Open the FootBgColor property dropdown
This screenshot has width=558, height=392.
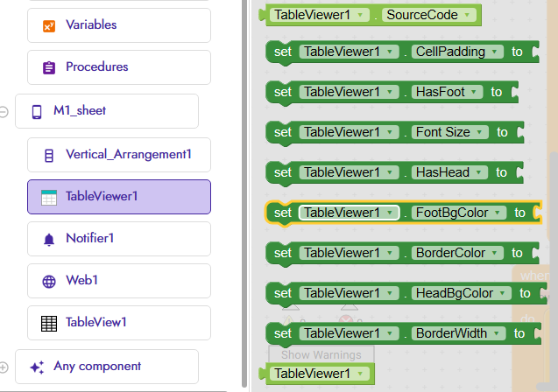498,213
